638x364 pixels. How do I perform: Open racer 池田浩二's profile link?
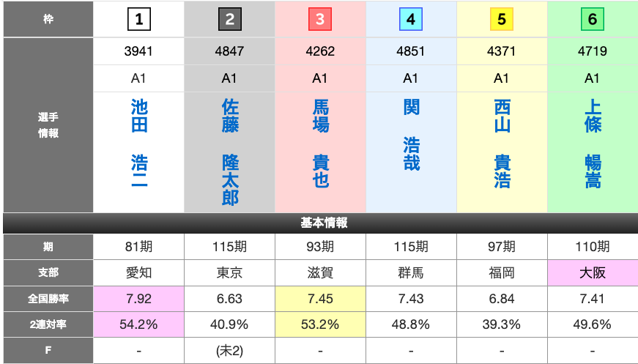point(139,144)
